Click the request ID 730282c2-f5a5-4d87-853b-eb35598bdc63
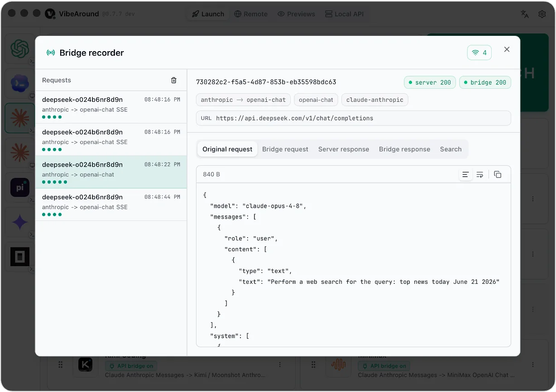Screen dimensions: 556x392 (x=266, y=82)
